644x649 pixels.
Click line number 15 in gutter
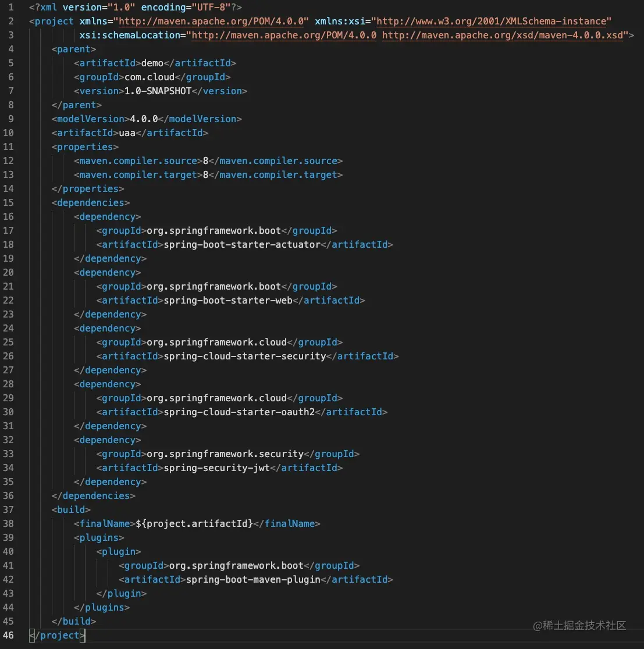point(8,203)
